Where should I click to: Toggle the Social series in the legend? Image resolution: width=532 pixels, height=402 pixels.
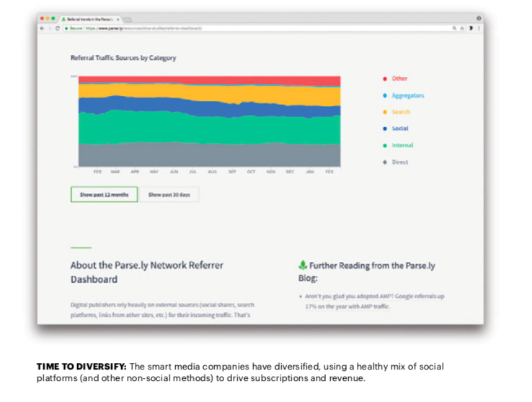click(395, 128)
